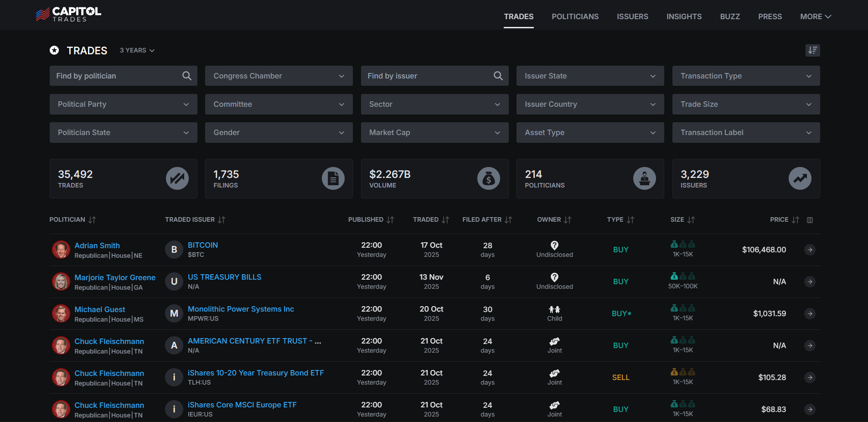Viewport: 868px width, 422px height.
Task: Expand the Transaction Type dropdown
Action: click(x=746, y=76)
